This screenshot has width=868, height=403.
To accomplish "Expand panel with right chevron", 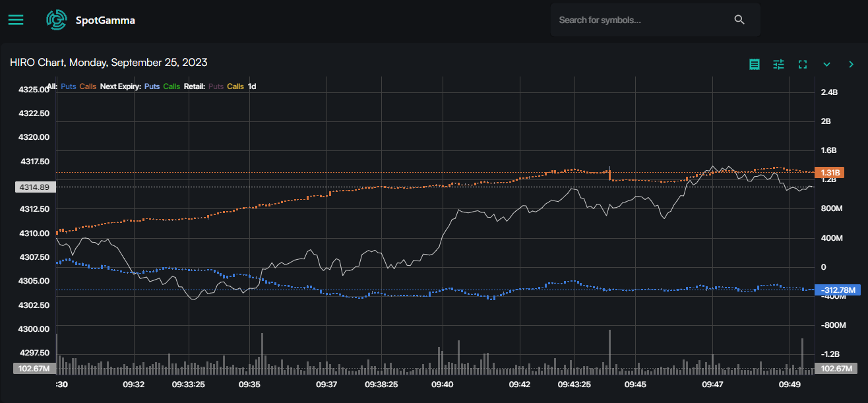I will [x=851, y=64].
